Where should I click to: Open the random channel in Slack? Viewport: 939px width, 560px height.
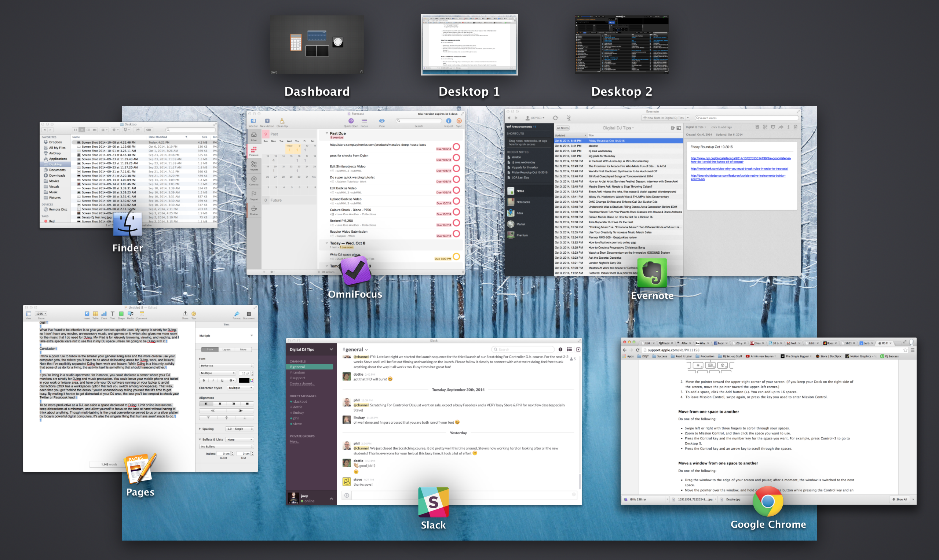pos(297,372)
